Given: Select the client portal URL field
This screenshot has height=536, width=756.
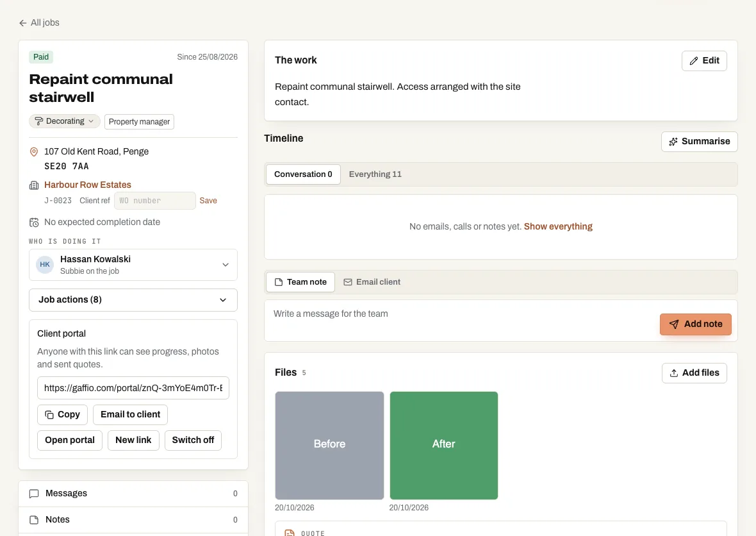Looking at the screenshot, I should [x=133, y=388].
